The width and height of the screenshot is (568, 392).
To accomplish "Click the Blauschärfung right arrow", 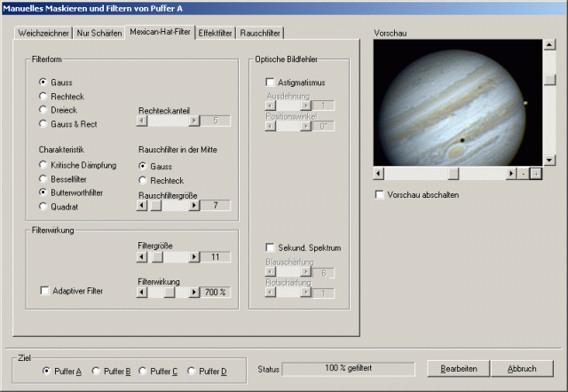I will (x=305, y=272).
